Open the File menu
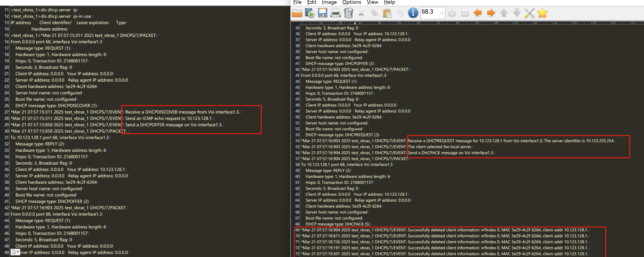 point(297,2)
